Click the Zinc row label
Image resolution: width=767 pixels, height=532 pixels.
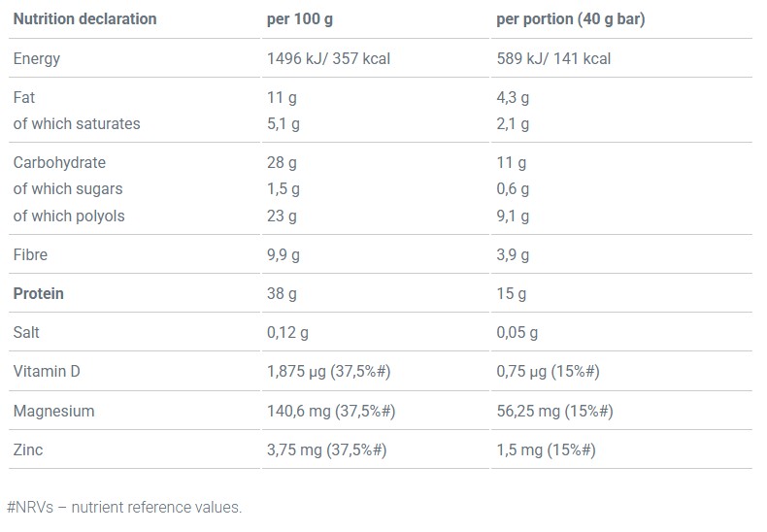coord(28,449)
